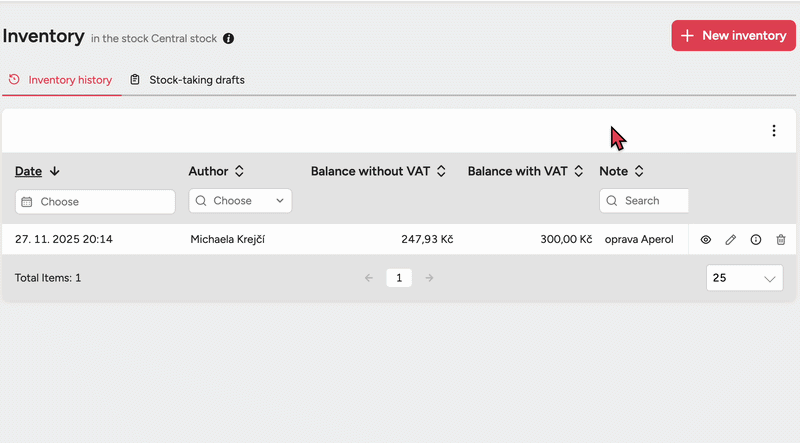Click the New inventory button
Viewport: 800px width, 443px height.
point(733,35)
